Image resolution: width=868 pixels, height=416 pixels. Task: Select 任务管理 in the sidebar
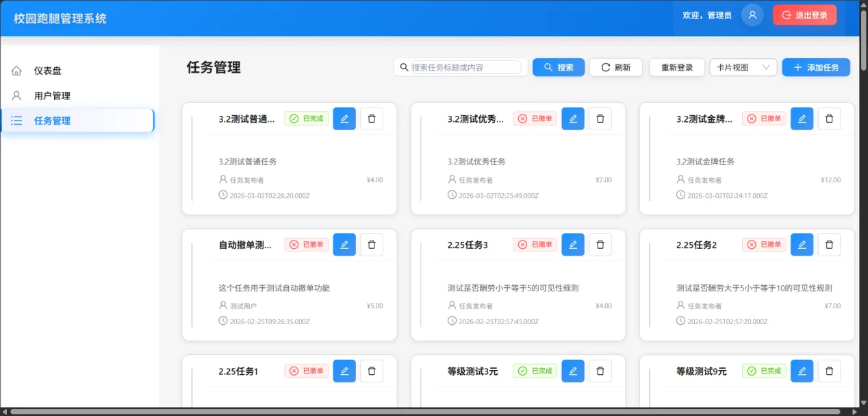(x=78, y=121)
